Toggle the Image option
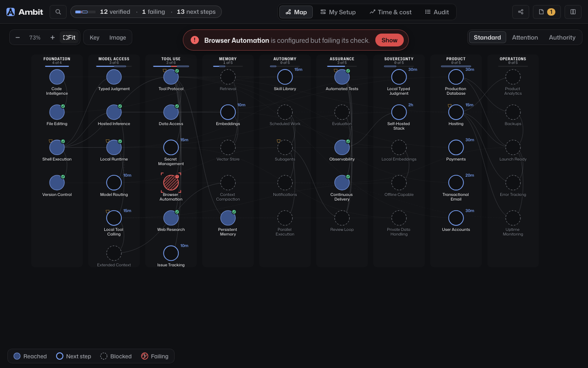 pyautogui.click(x=118, y=38)
